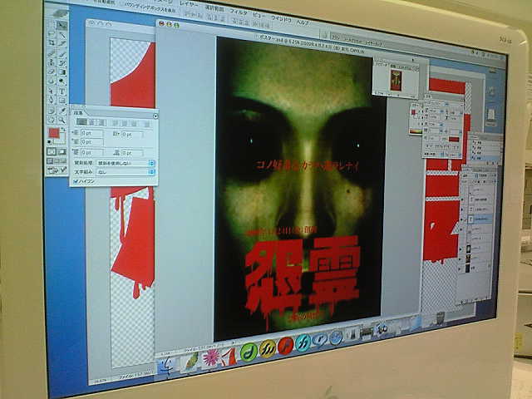Open the paragraph panel options menu arrow
Screen dimensions: 532x399
tap(155, 116)
